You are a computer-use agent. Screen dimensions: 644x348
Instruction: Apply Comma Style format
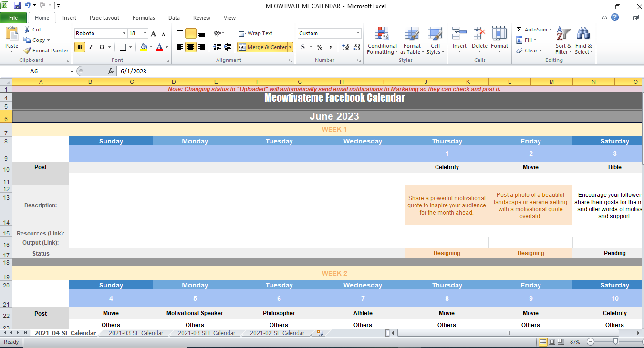[x=331, y=47]
